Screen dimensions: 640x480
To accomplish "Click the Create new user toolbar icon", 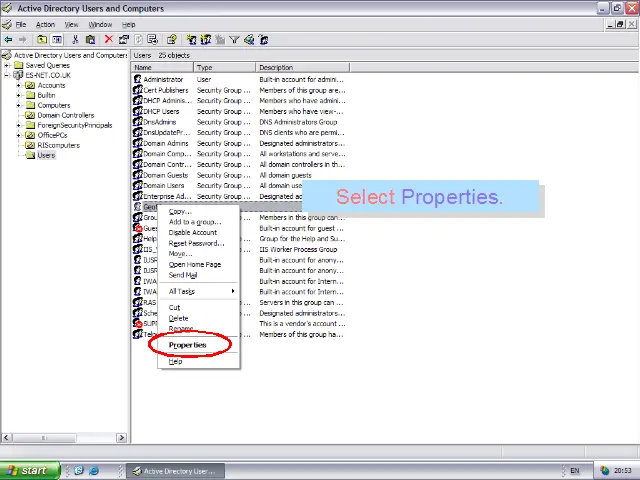I will click(x=191, y=40).
